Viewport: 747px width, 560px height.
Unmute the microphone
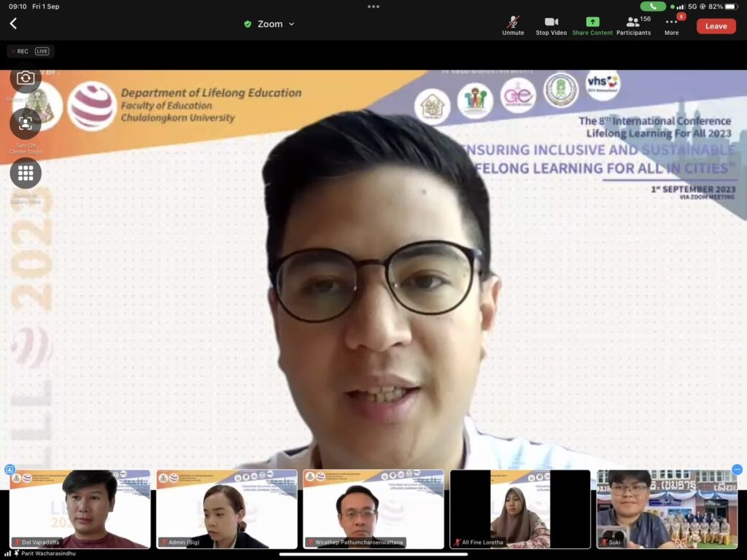point(513,24)
